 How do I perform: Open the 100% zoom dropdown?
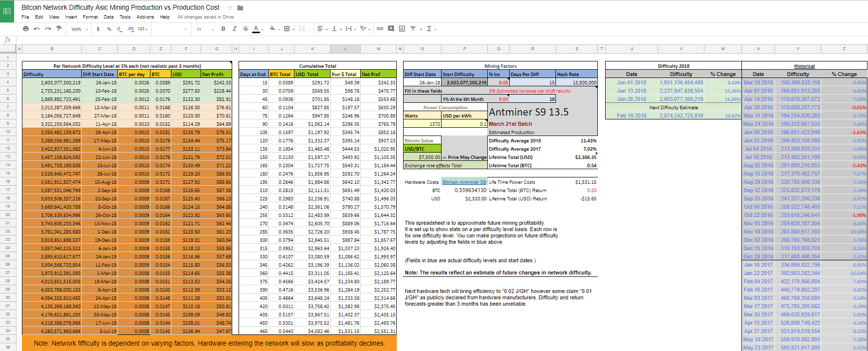click(x=79, y=29)
